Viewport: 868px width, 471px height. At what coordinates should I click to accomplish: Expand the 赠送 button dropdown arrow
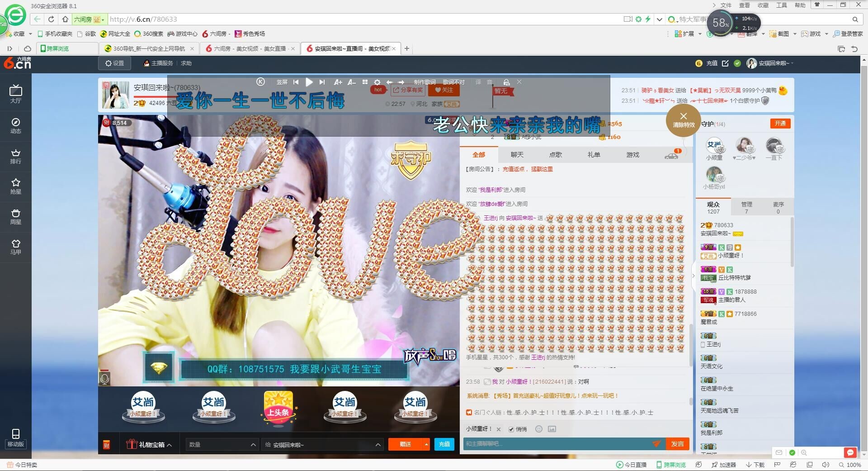[x=426, y=444]
